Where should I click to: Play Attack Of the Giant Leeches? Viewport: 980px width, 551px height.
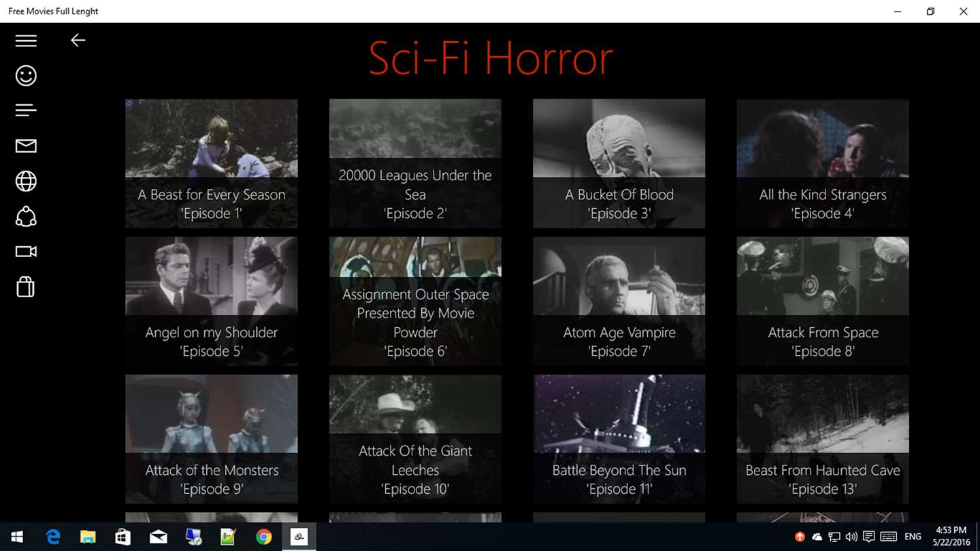[x=415, y=439]
